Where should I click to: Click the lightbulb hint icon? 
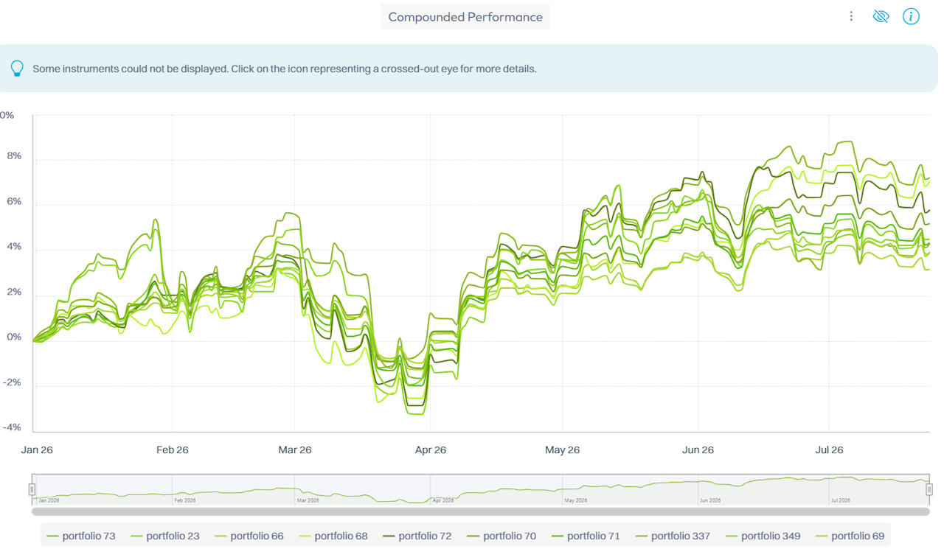17,69
